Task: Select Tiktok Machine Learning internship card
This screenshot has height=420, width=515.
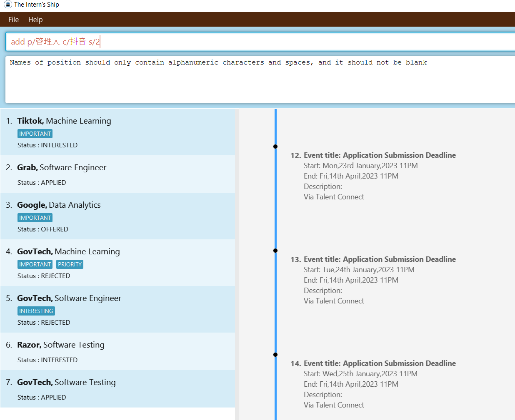Action: (x=117, y=132)
